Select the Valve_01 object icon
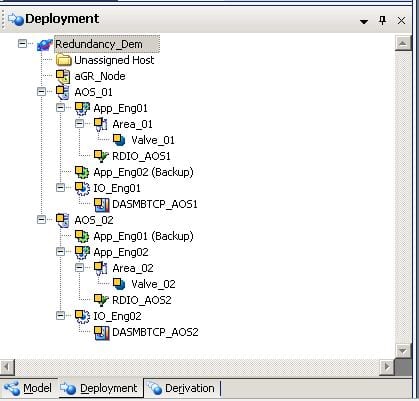The image size is (419, 401). pyautogui.click(x=119, y=140)
